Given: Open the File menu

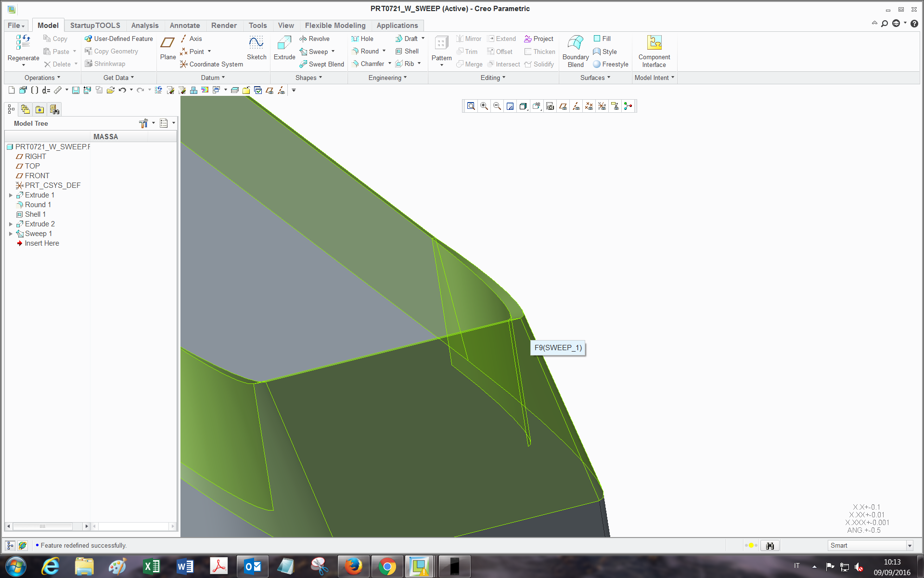Looking at the screenshot, I should (15, 26).
